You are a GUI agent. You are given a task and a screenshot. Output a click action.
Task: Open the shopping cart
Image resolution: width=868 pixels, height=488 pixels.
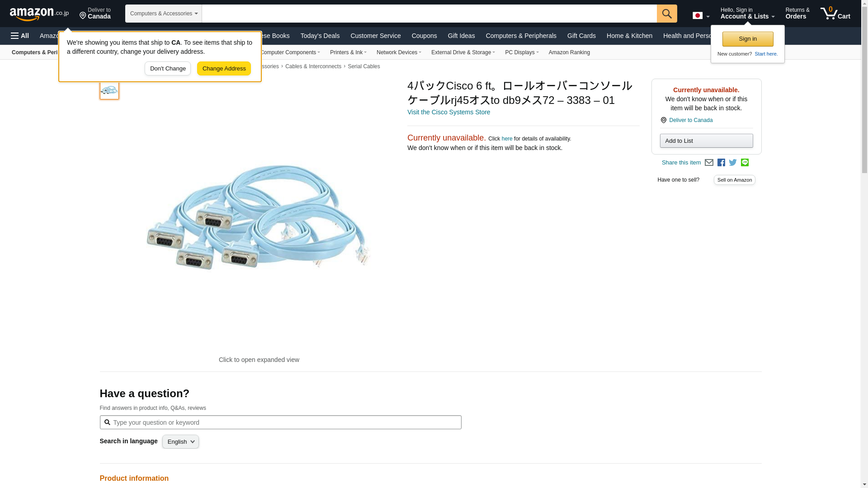pyautogui.click(x=835, y=14)
